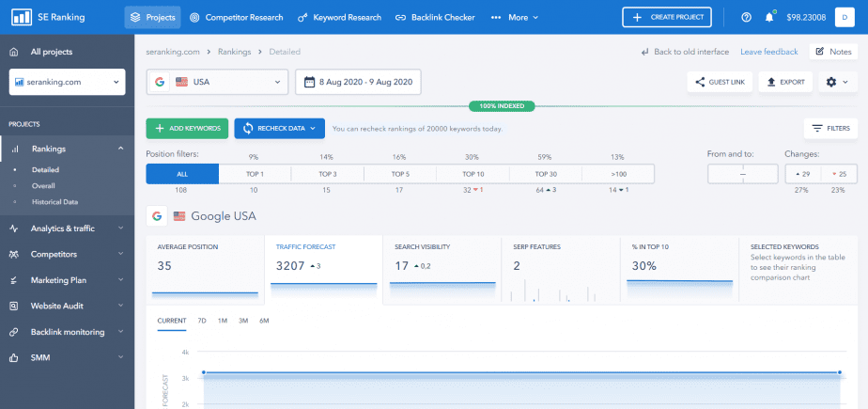Screen dimensions: 868x409
Task: Open notifications bell icon
Action: pos(769,17)
